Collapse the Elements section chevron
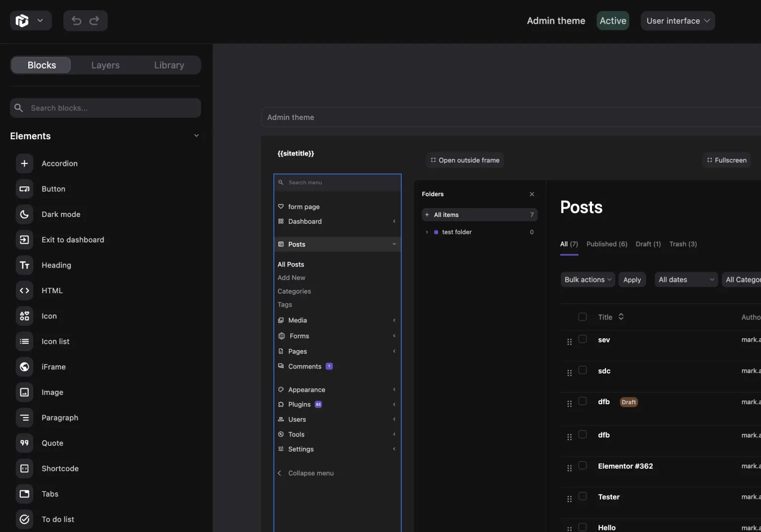This screenshot has height=532, width=761. [196, 135]
